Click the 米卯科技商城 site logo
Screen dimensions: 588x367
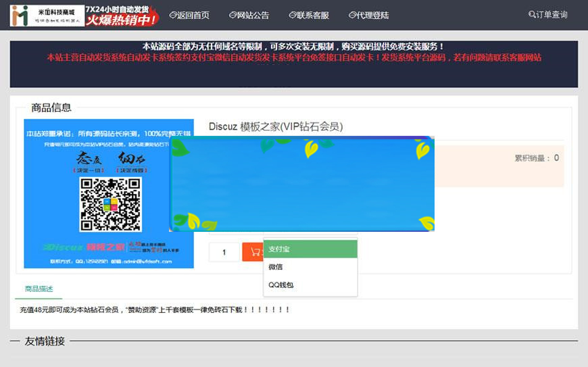[47, 15]
